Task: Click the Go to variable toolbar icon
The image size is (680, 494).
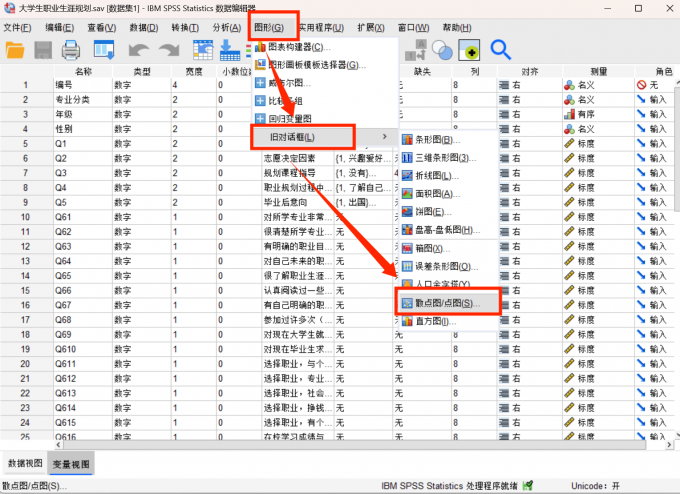Action: click(230, 50)
